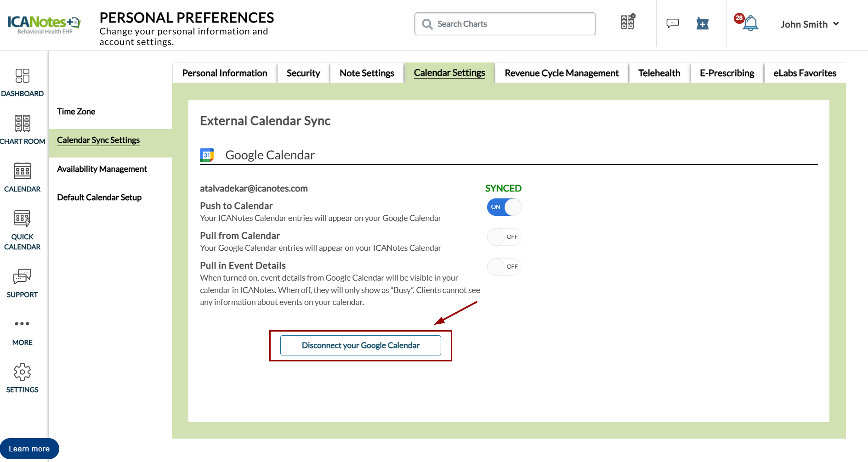The image size is (868, 462).
Task: Click the Google Calendar logo icon
Action: [x=207, y=155]
